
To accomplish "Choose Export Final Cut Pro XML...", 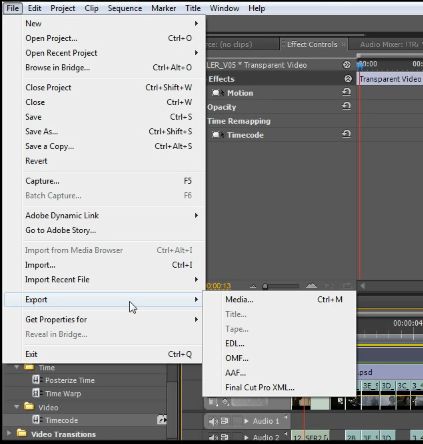I will pyautogui.click(x=279, y=387).
